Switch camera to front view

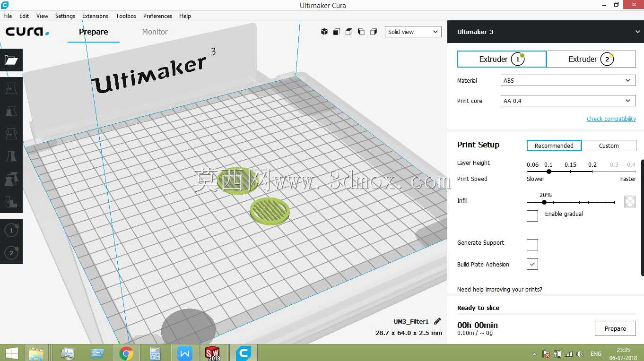(337, 32)
